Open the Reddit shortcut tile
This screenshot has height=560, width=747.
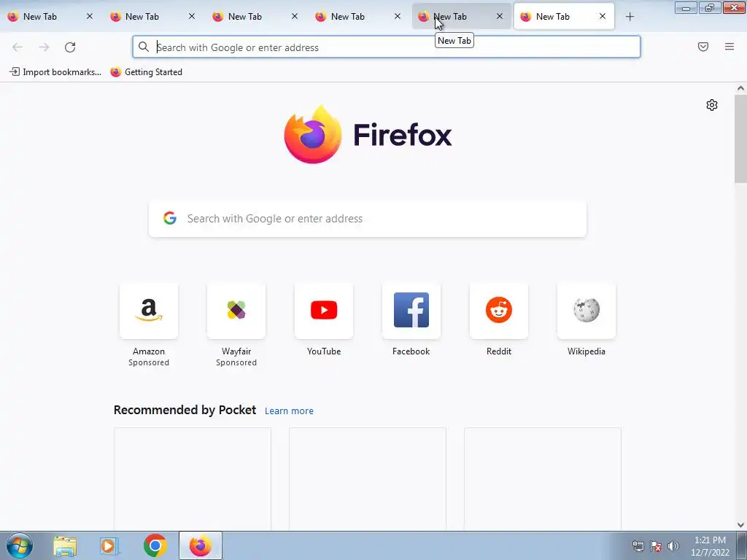499,311
